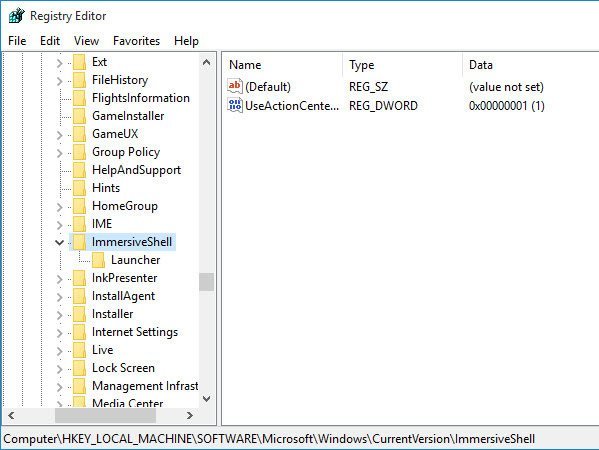
Task: Open the Edit menu
Action: 50,40
